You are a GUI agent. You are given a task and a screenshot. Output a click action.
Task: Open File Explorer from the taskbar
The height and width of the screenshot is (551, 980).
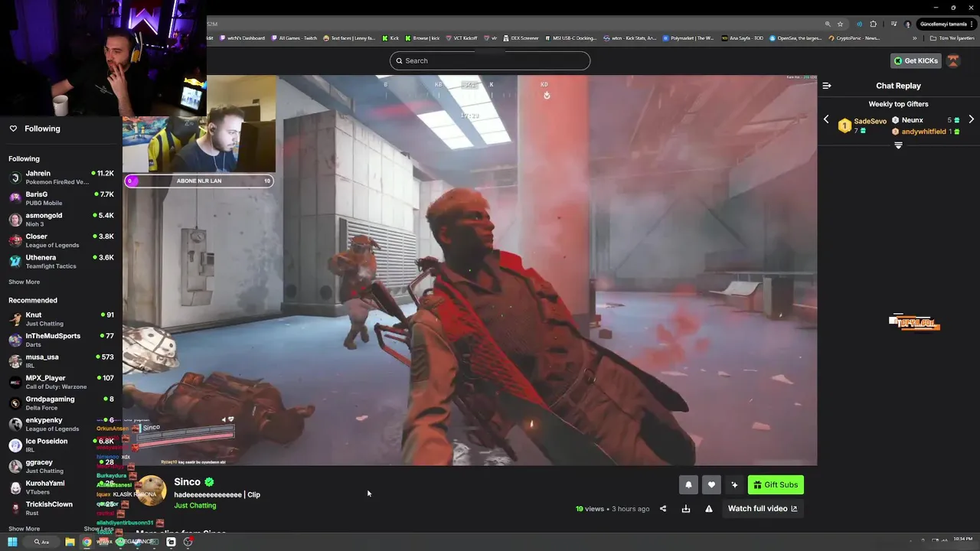coord(70,542)
